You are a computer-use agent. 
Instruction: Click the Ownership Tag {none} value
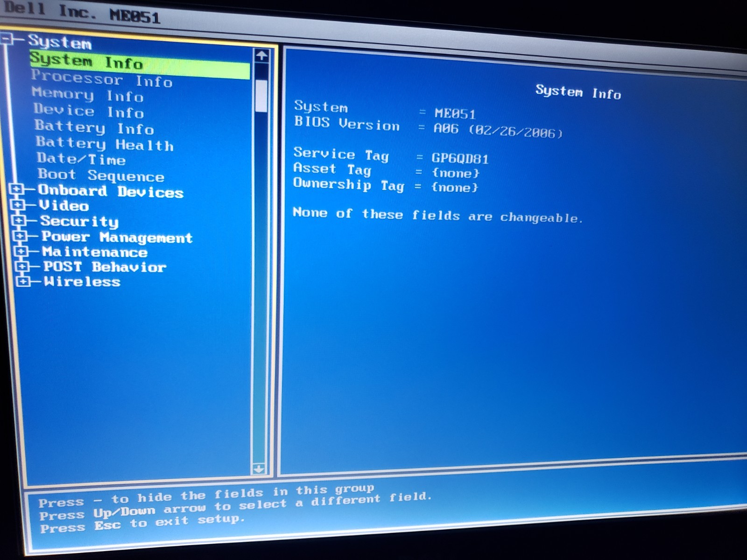(x=455, y=188)
